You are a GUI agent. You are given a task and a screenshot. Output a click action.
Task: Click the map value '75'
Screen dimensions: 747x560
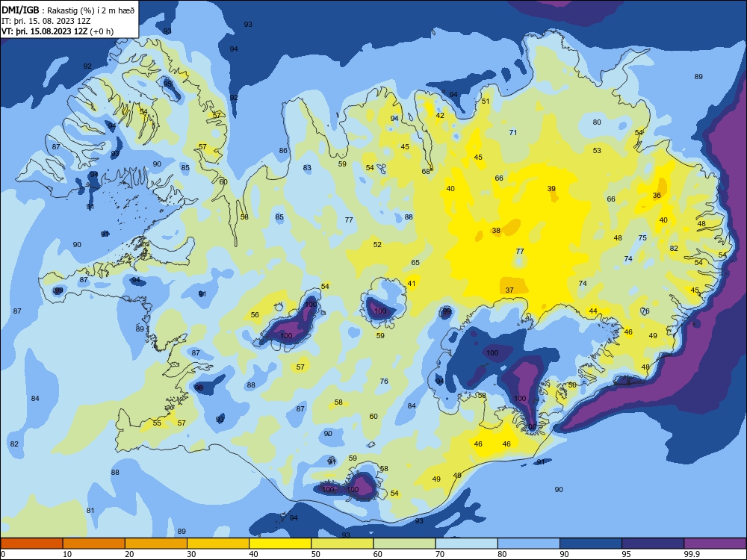tap(642, 237)
